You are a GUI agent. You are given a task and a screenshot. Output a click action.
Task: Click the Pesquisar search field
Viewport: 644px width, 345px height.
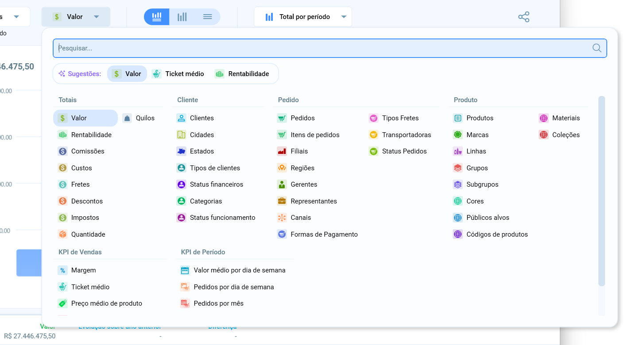click(330, 48)
